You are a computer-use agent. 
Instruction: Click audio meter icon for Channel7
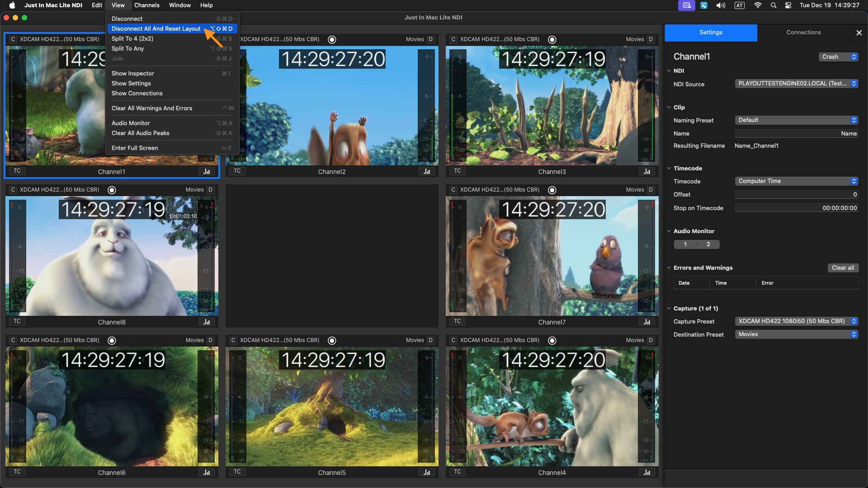(647, 322)
